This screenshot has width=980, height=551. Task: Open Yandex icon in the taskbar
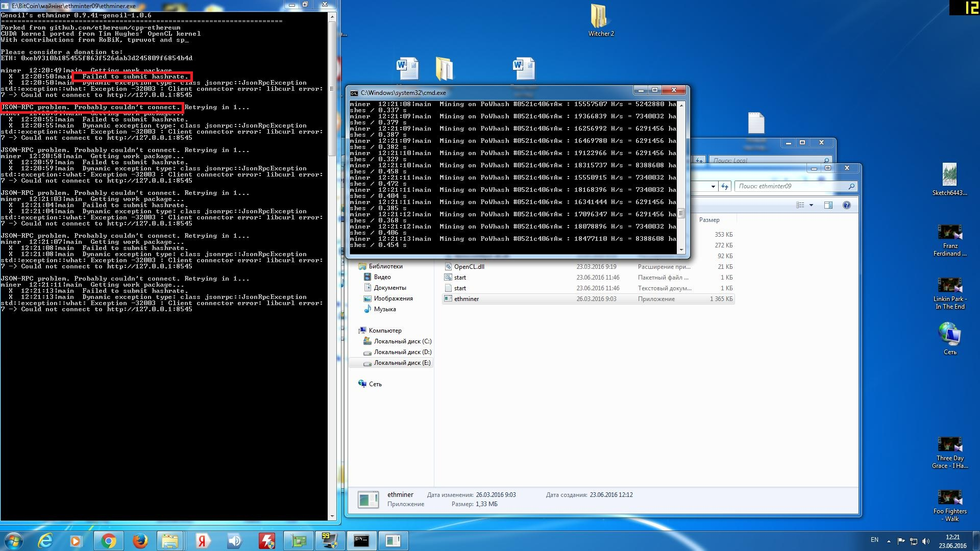203,541
